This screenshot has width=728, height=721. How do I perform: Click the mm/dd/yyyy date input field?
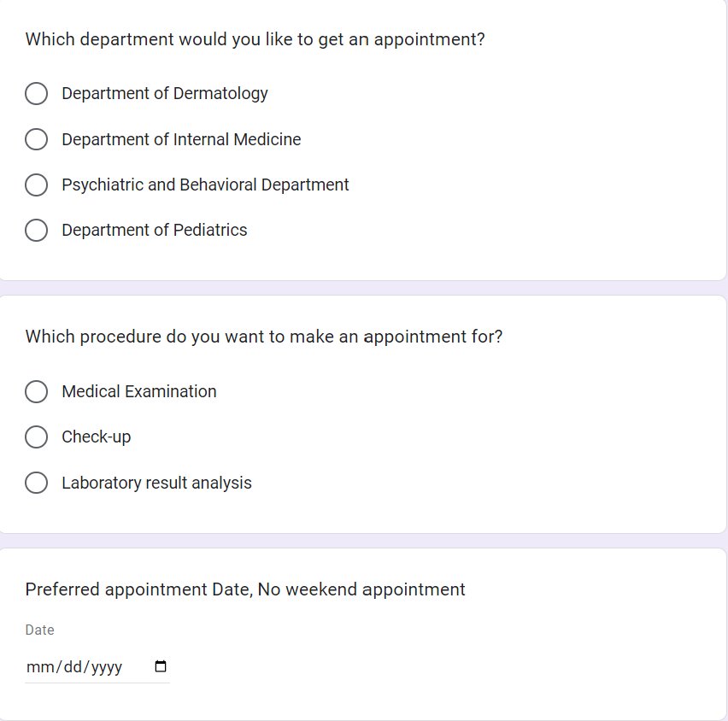[75, 667]
